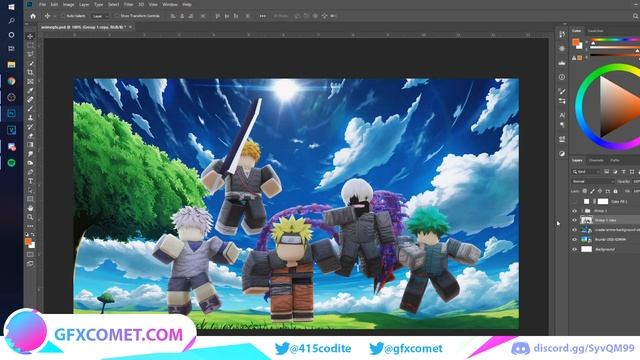Open the Window menu
This screenshot has height=360, width=640.
(x=170, y=4)
